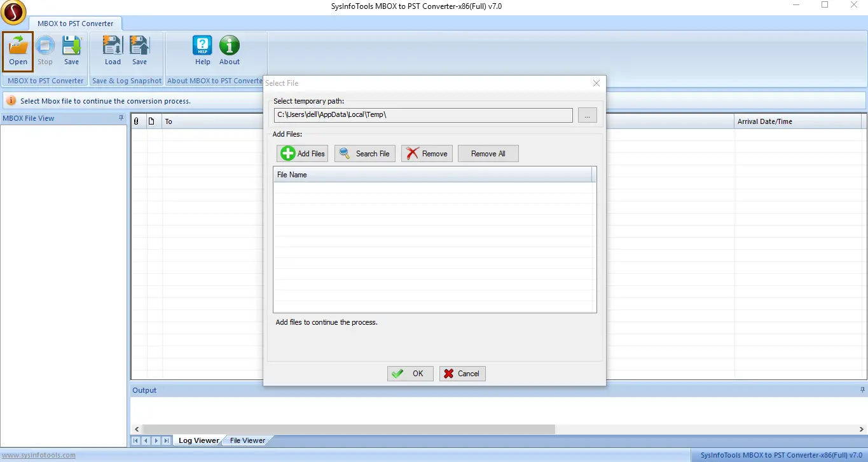Show the About information
The height and width of the screenshot is (462, 868).
[x=230, y=51]
